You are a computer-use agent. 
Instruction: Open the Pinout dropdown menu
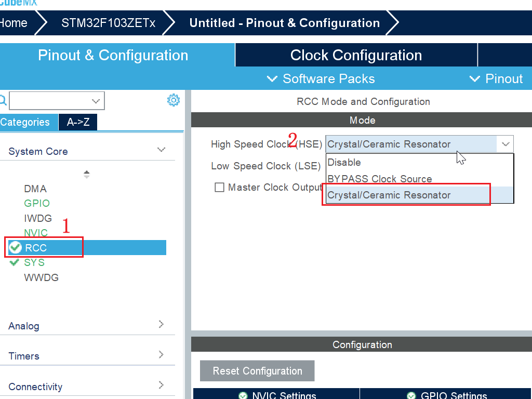(496, 79)
